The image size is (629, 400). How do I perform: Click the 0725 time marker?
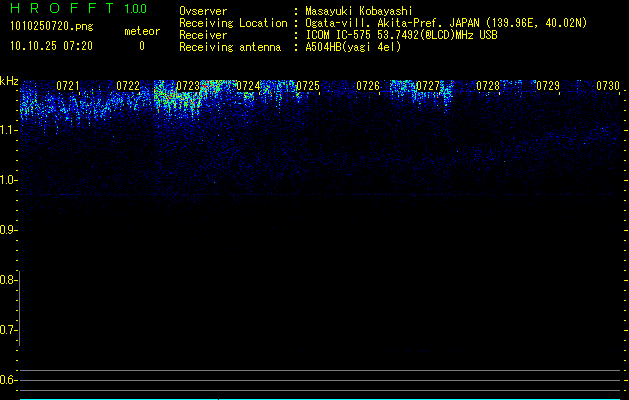pos(308,86)
